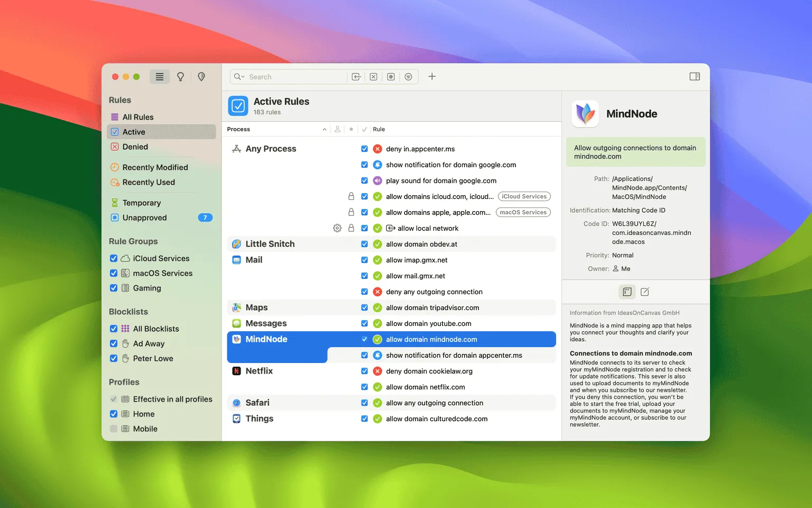
Task: Open Recently Modified rules list
Action: [x=155, y=167]
